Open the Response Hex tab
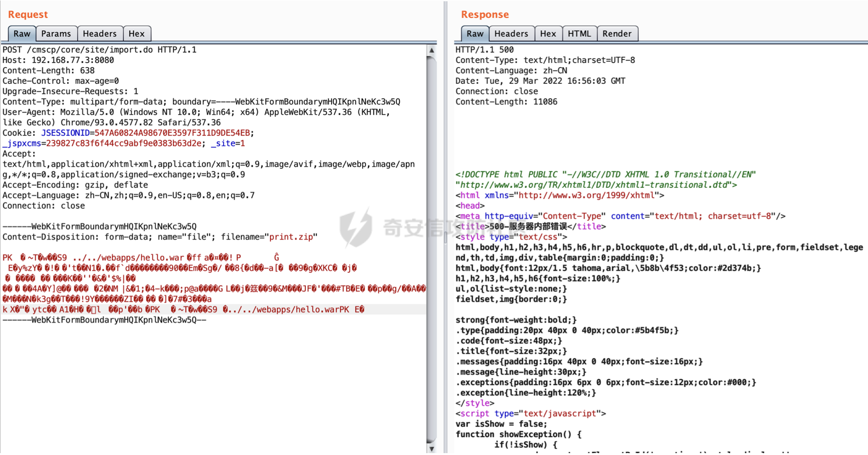Viewport: 868px width, 455px height. tap(548, 34)
